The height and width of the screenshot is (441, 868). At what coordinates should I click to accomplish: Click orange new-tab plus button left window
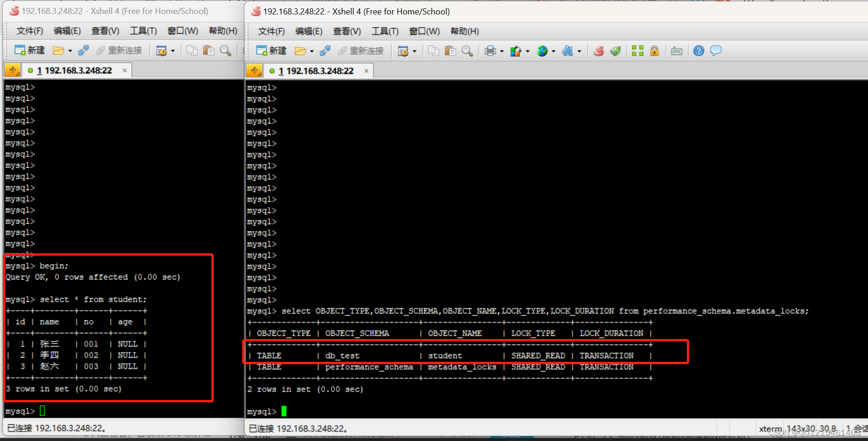(13, 70)
